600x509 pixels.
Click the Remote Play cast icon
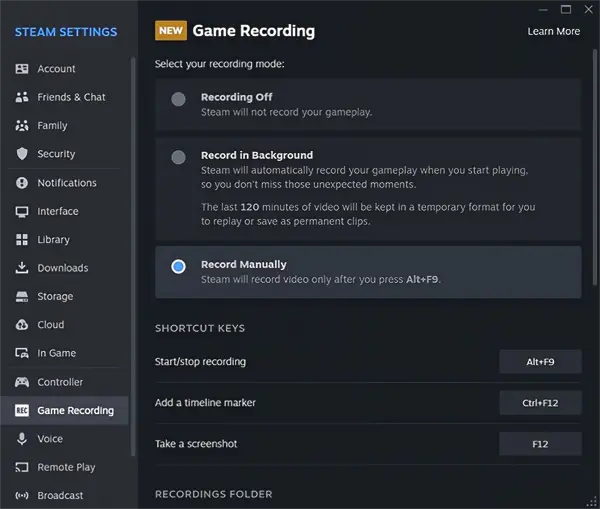22,467
